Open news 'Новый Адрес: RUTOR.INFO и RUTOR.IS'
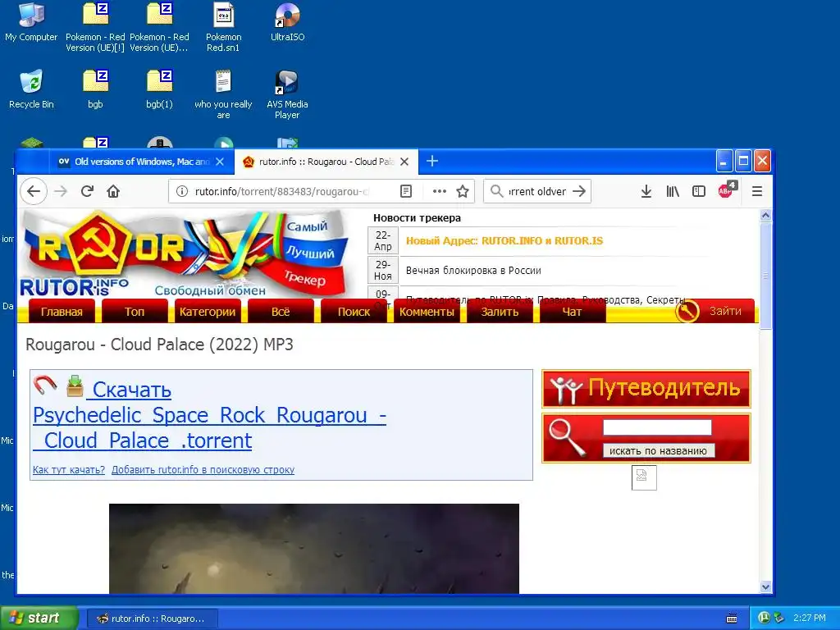840x630 pixels. point(504,240)
